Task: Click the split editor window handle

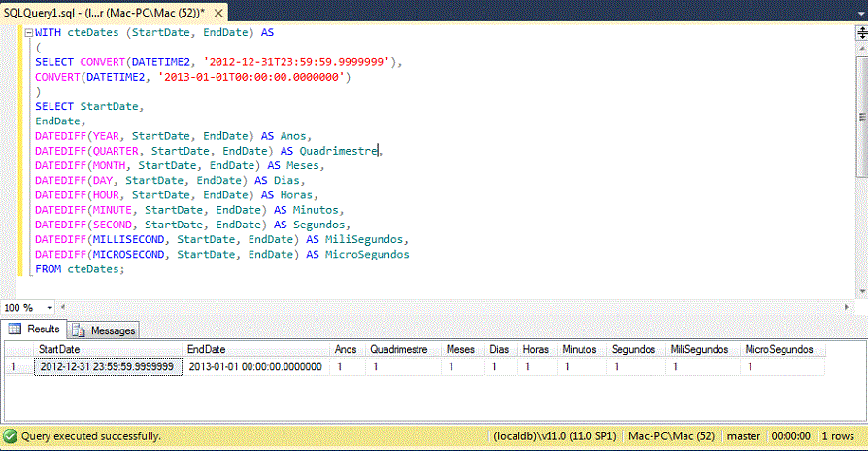Action: [862, 33]
